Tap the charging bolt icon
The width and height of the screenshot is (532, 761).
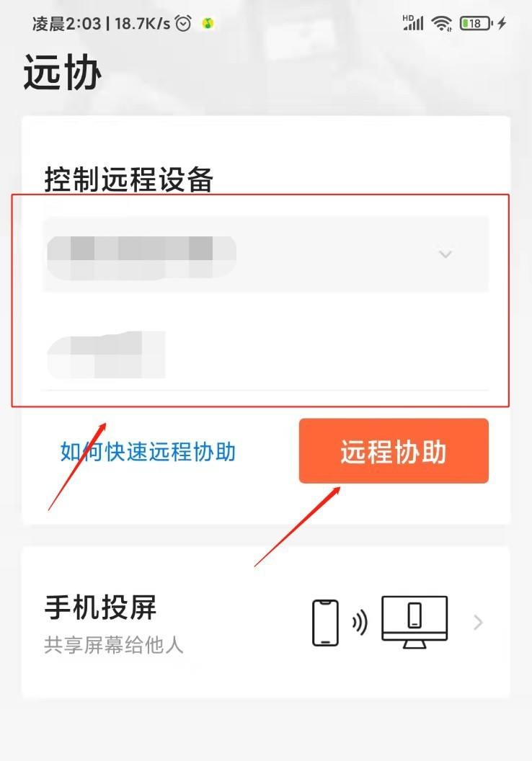pos(502,23)
